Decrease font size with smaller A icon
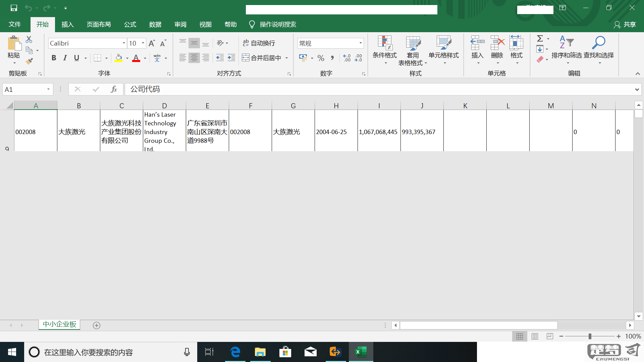Screen dimensions: 644x362 coord(163,43)
